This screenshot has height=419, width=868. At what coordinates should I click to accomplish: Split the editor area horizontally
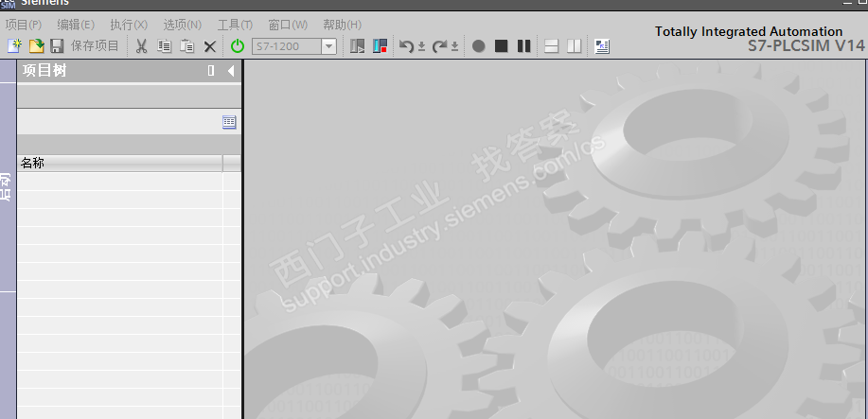coord(551,46)
